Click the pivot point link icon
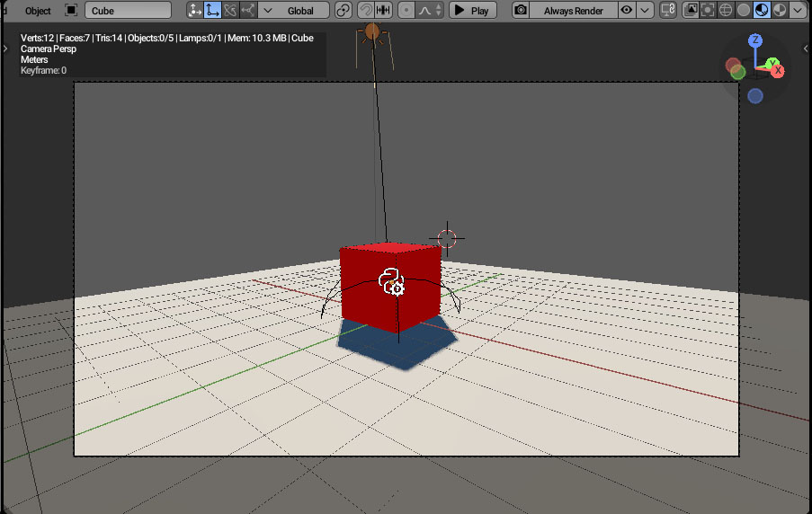The height and width of the screenshot is (514, 812). point(344,11)
